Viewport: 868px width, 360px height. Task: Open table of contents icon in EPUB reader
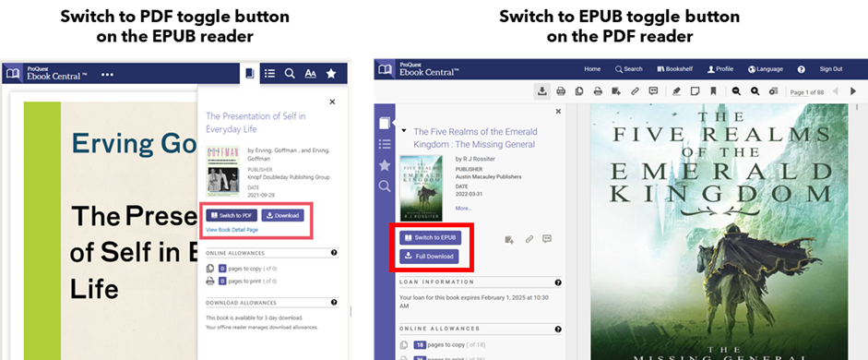(x=269, y=74)
